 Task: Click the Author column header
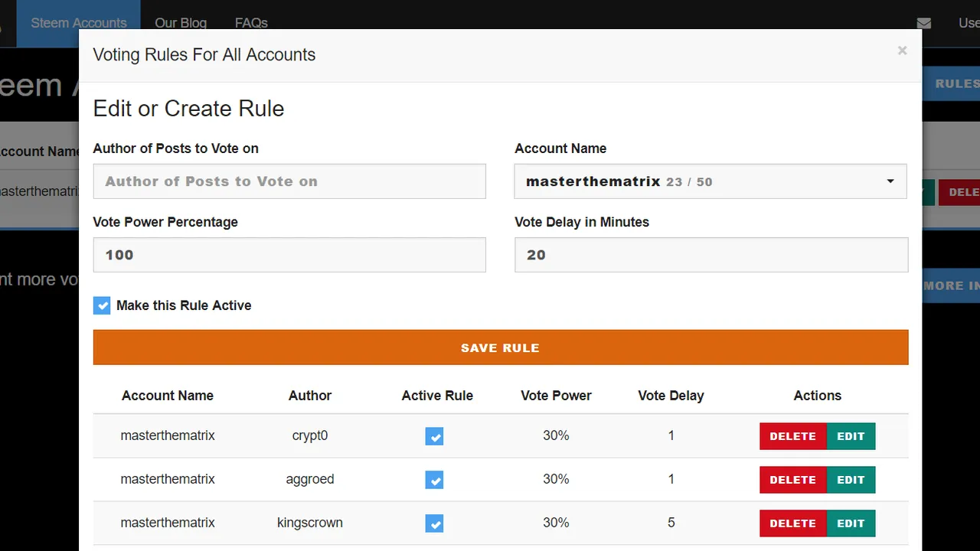[310, 396]
